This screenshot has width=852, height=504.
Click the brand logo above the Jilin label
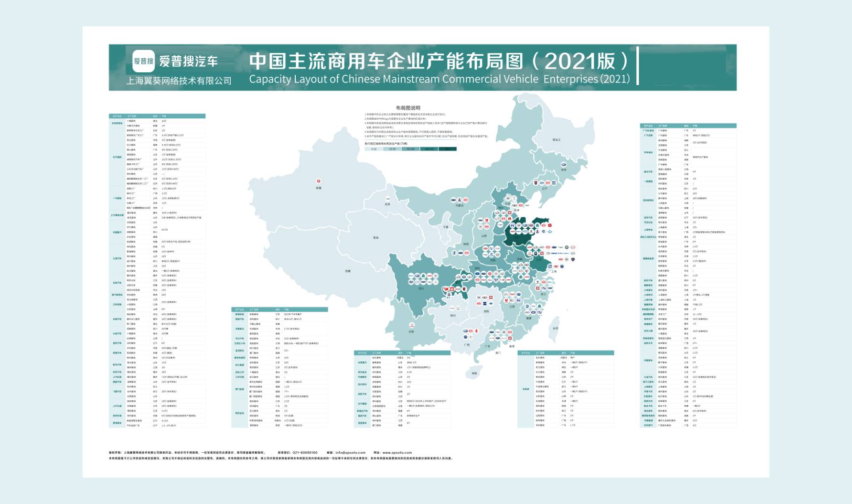pos(563,165)
